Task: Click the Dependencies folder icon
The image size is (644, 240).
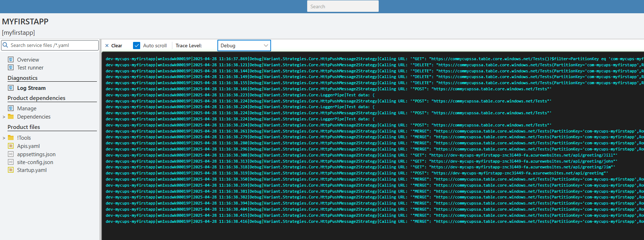Action: click(11, 116)
